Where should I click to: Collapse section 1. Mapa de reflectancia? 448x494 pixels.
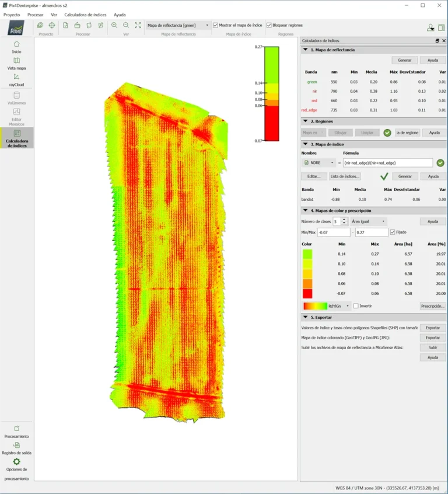(305, 50)
